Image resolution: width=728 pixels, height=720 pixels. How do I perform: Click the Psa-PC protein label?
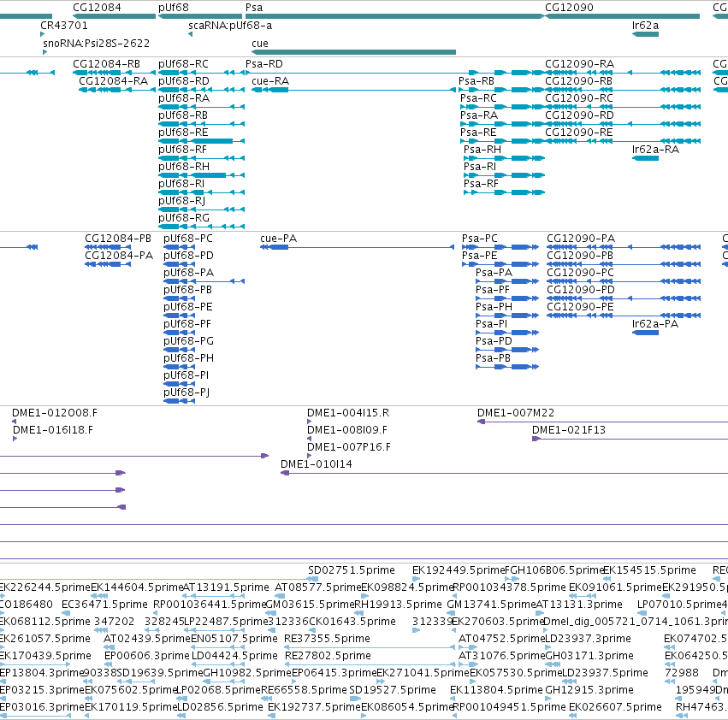(480, 239)
